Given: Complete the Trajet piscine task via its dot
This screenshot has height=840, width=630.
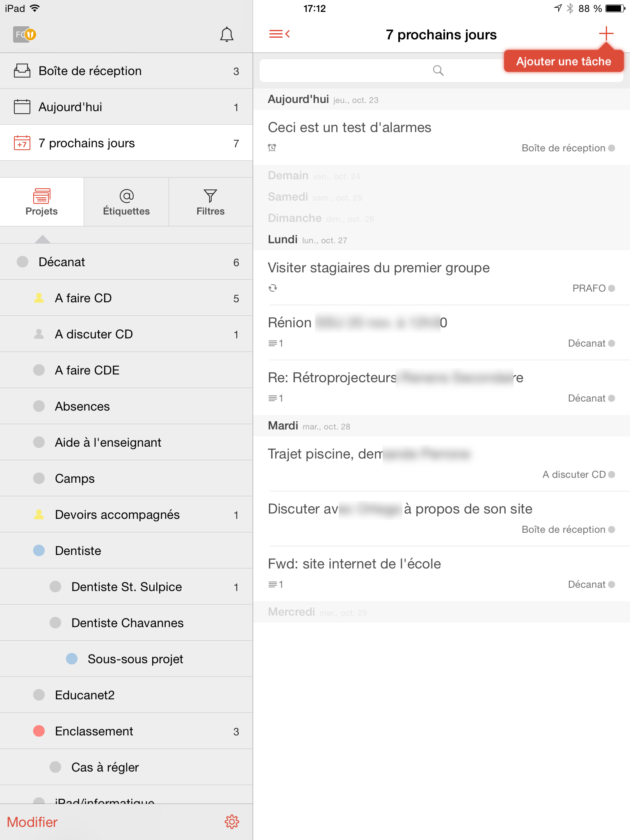Looking at the screenshot, I should tap(612, 475).
